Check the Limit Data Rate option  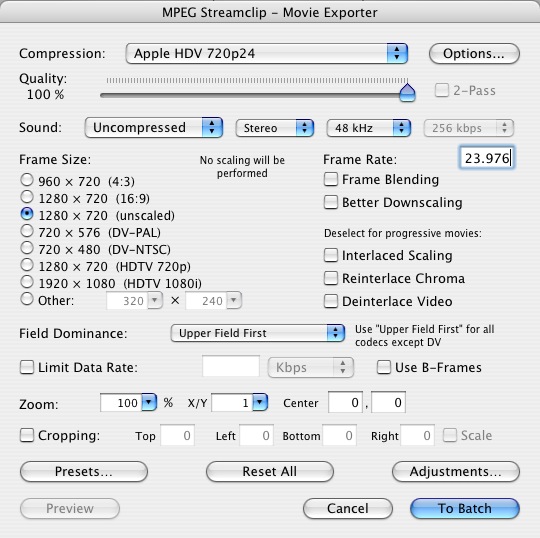point(27,367)
